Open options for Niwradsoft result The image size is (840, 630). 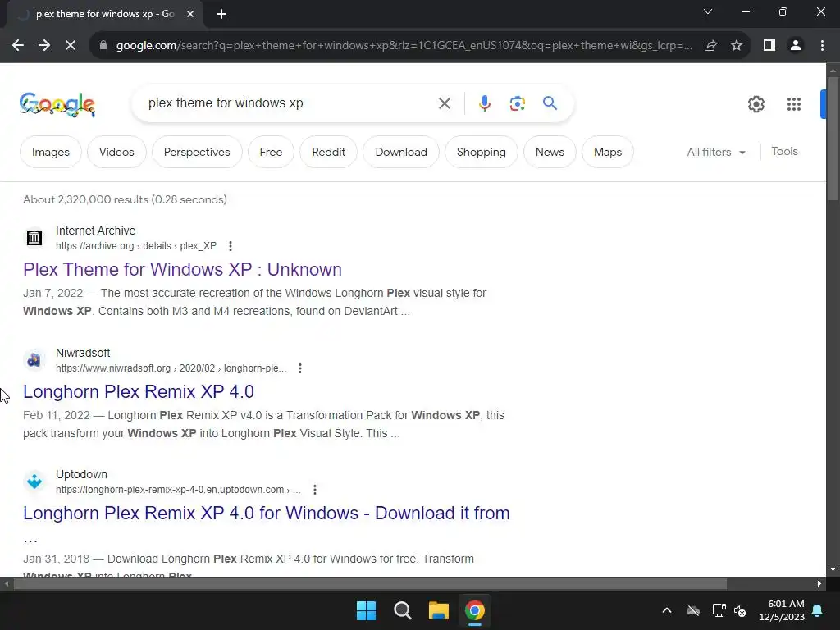(x=300, y=368)
